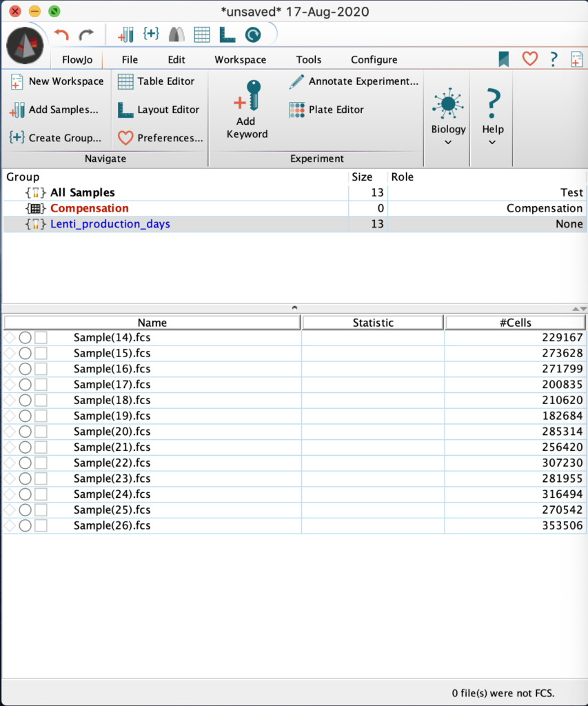Open the compensation peaks toolbar icon
588x706 pixels.
pyautogui.click(x=176, y=34)
